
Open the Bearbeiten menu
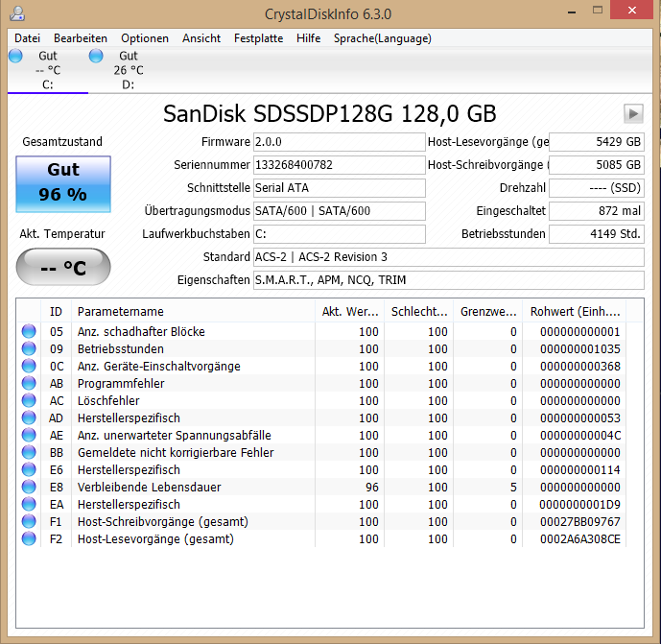click(x=81, y=38)
